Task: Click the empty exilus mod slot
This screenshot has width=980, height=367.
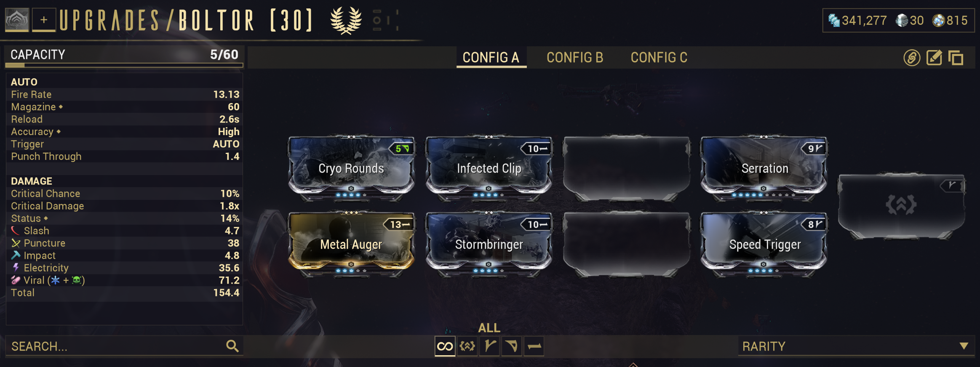Action: point(901,205)
